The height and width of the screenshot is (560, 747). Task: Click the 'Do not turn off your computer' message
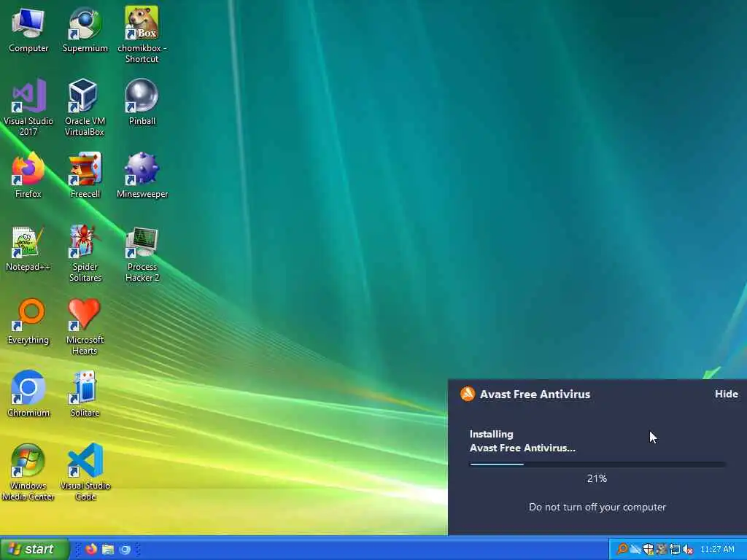[x=597, y=507]
